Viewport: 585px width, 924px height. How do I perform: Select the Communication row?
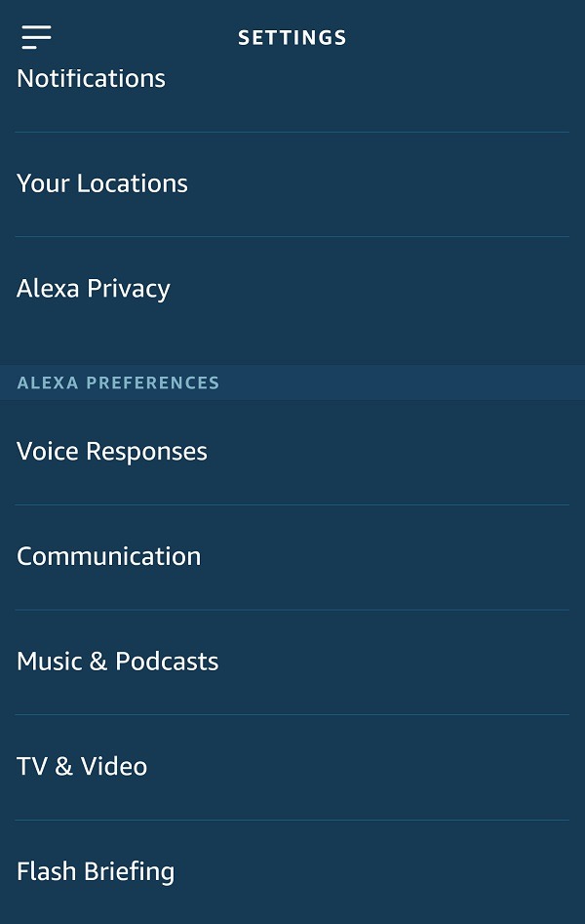click(108, 556)
